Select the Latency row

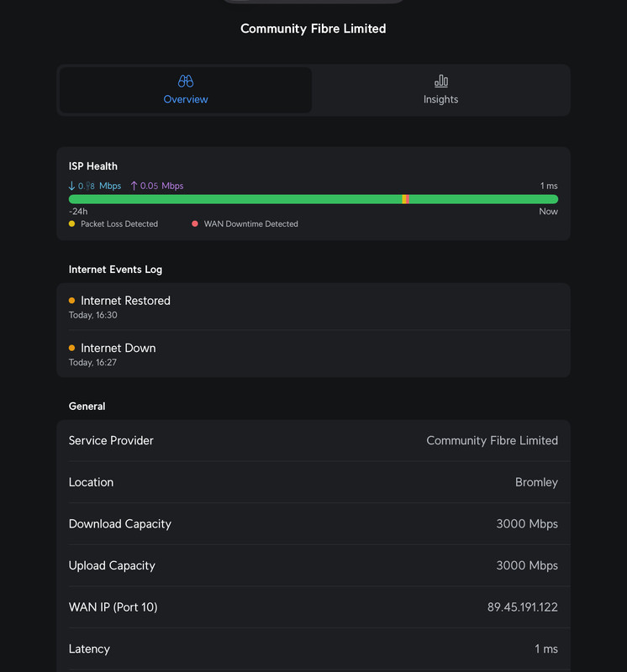click(313, 648)
